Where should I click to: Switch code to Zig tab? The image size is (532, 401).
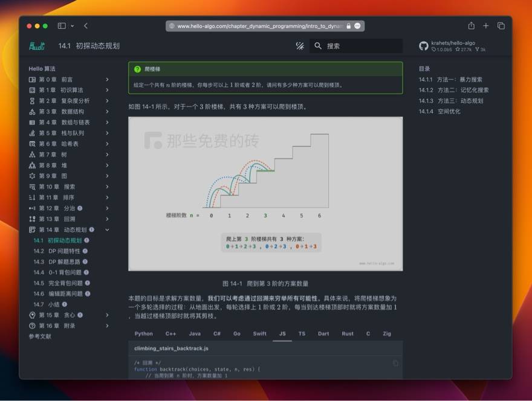[387, 333]
